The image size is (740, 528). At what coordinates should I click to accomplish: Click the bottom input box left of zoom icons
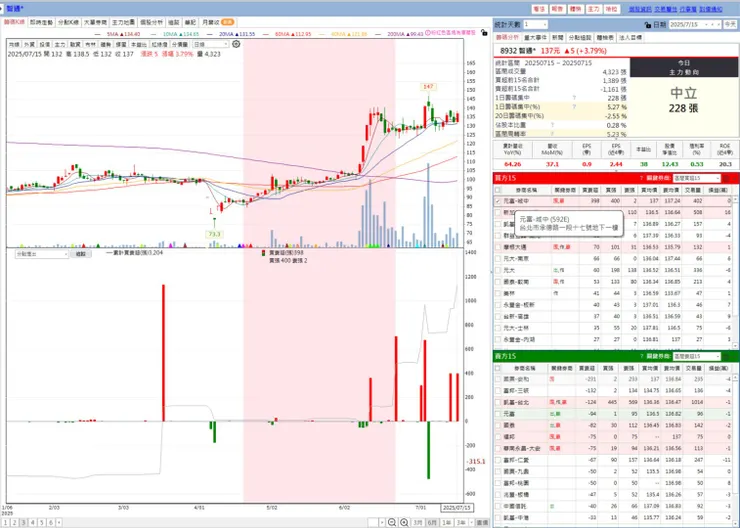(373, 522)
